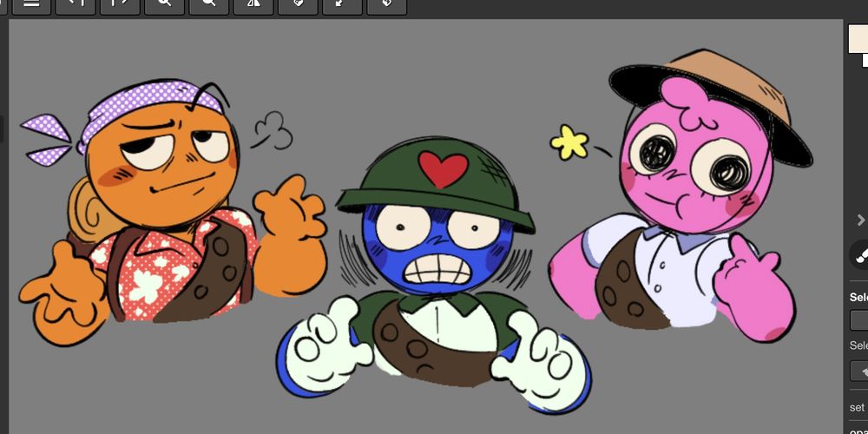Click the magnifier zoom button beside the redo arrow
Image resolution: width=868 pixels, height=434 pixels.
[x=164, y=5]
